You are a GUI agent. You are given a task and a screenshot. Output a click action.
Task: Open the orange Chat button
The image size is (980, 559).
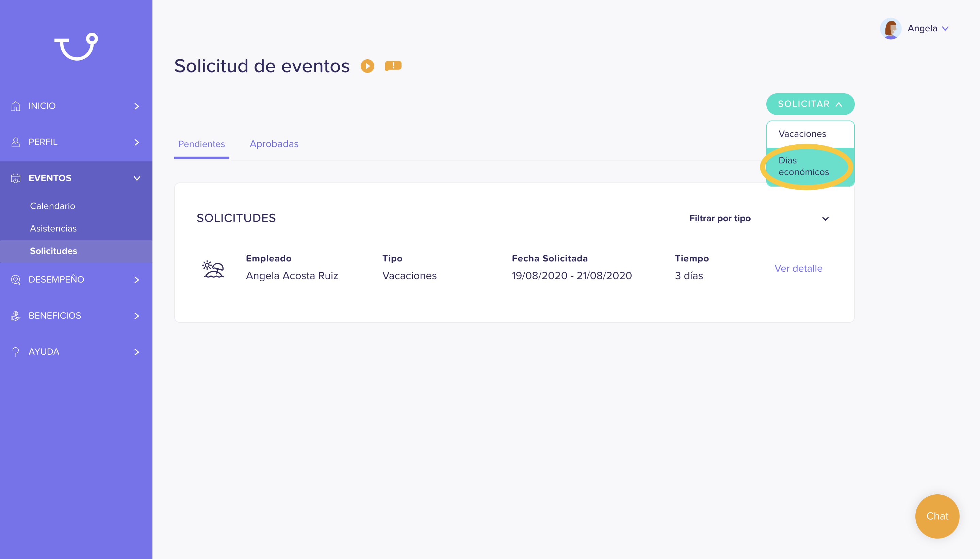click(x=937, y=516)
